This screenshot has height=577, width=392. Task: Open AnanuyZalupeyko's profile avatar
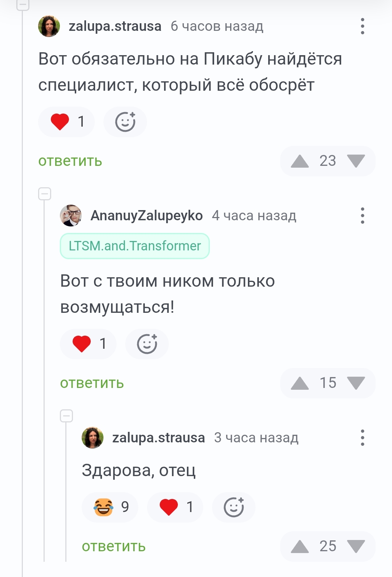[x=71, y=216]
